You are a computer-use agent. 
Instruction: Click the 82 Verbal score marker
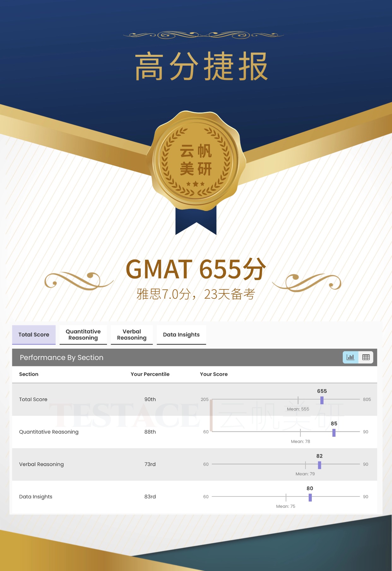tap(319, 465)
